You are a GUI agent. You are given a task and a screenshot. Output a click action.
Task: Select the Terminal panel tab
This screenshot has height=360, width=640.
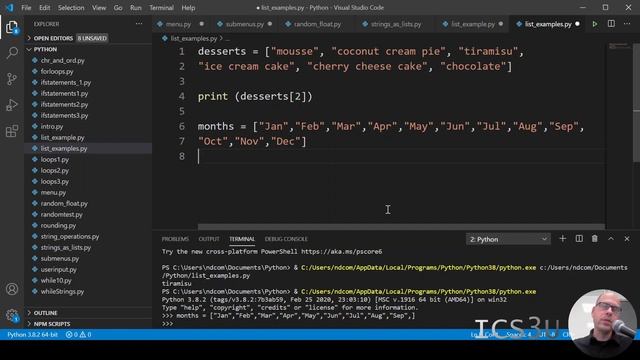click(242, 239)
